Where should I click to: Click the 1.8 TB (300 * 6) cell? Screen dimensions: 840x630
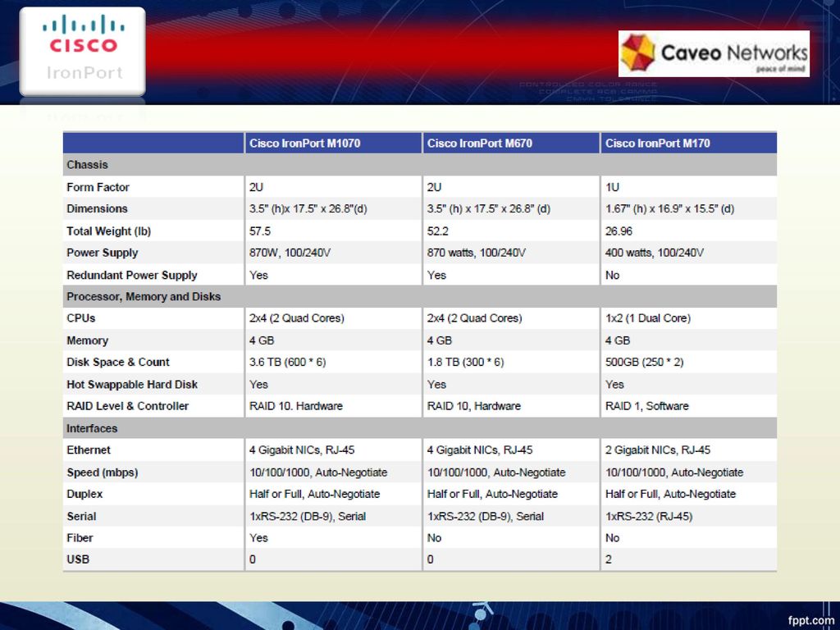tap(466, 362)
